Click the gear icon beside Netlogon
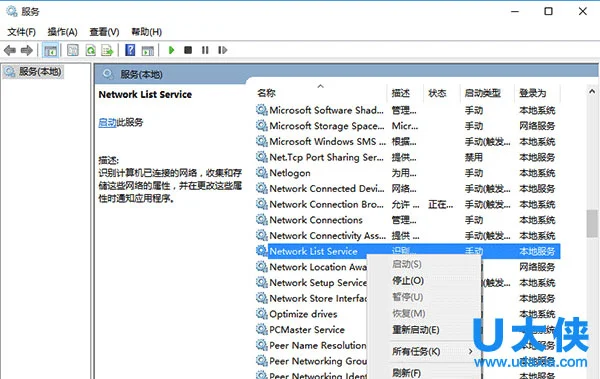 pyautogui.click(x=262, y=173)
